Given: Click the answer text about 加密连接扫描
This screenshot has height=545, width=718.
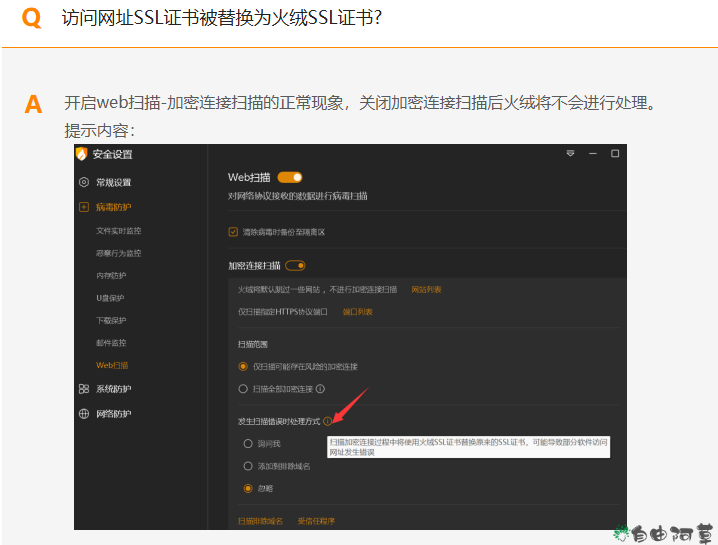Looking at the screenshot, I should [360, 103].
